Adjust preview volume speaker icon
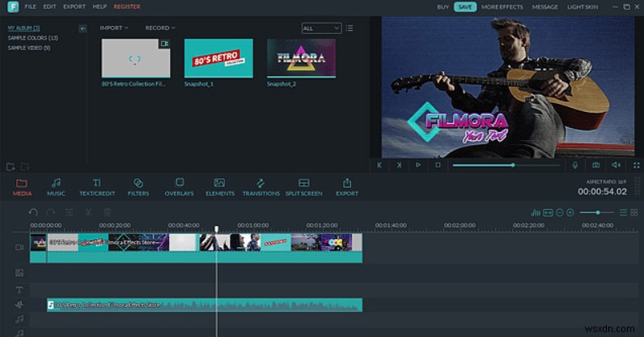The image size is (644, 337). point(616,165)
